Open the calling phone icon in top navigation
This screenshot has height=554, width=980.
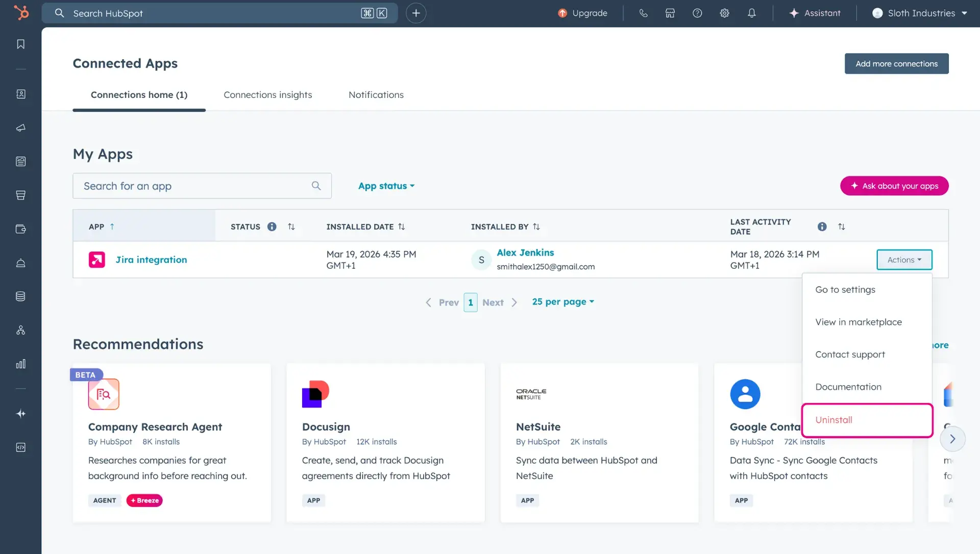(x=643, y=13)
